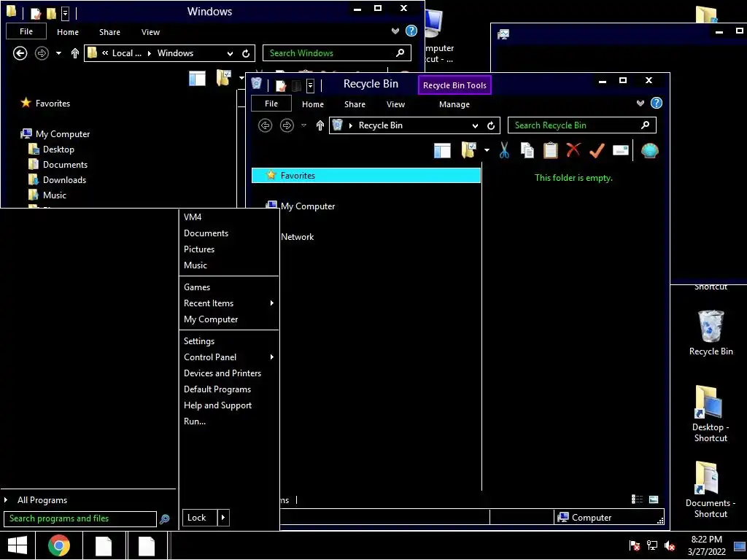Screen dimensions: 747x560
Task: Click Properties quick access icon in Recycle Bin title bar
Action: click(x=281, y=86)
